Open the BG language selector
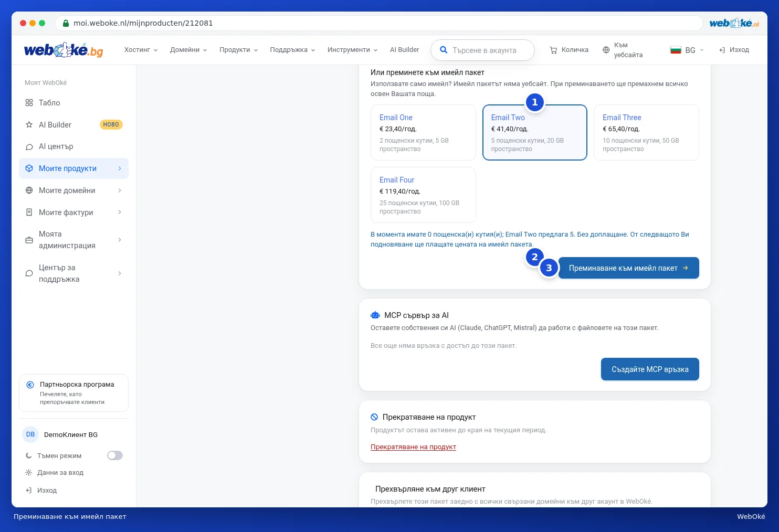The width and height of the screenshot is (779, 532). [687, 50]
